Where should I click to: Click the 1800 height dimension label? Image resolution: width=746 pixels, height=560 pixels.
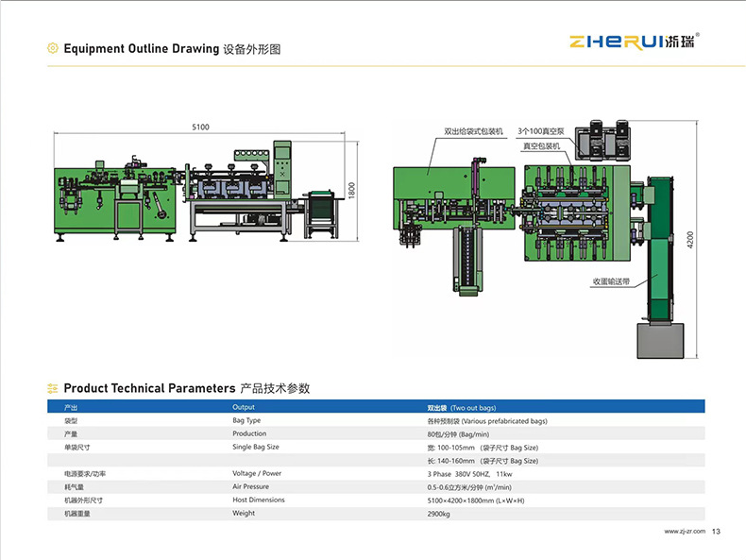(x=351, y=191)
